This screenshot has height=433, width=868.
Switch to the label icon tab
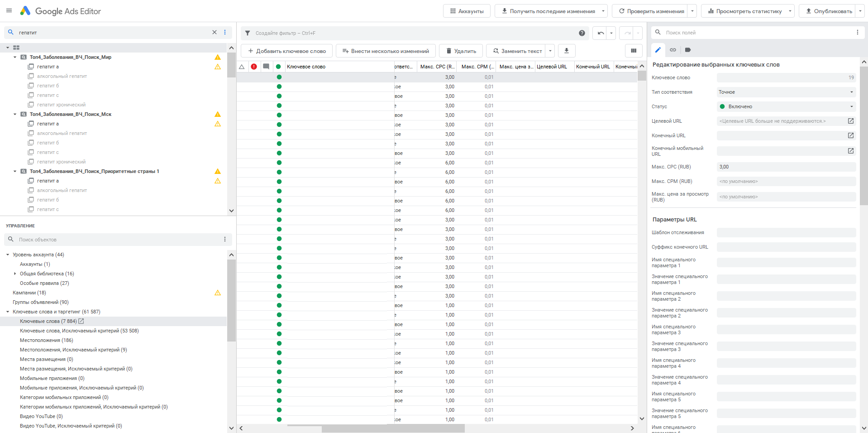688,50
